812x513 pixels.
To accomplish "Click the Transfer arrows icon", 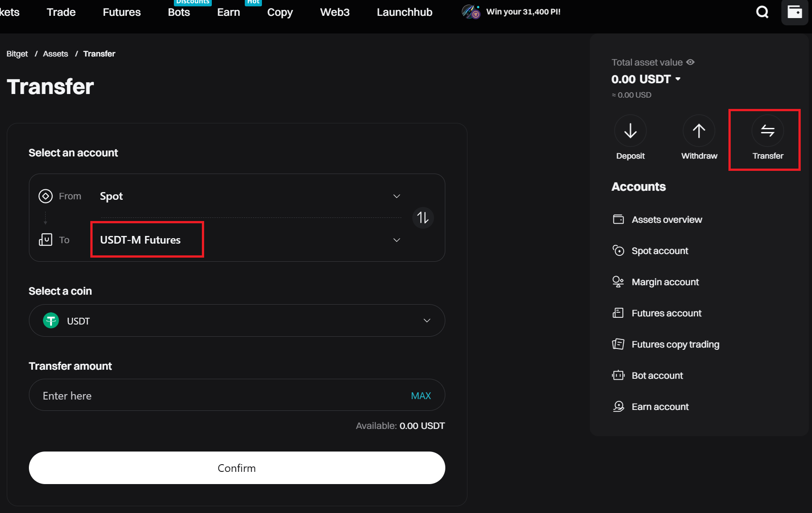I will (x=768, y=131).
